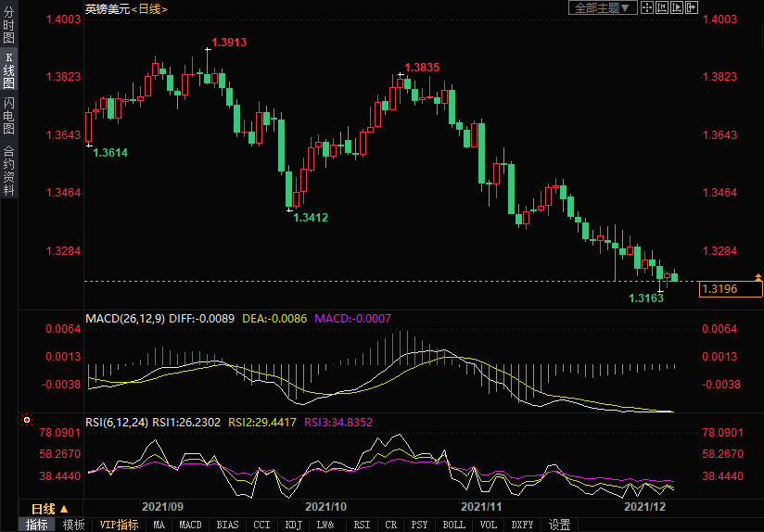Image resolution: width=764 pixels, height=532 pixels.
Task: Click the orange alert icon above 1.3196 price
Action: click(x=758, y=277)
